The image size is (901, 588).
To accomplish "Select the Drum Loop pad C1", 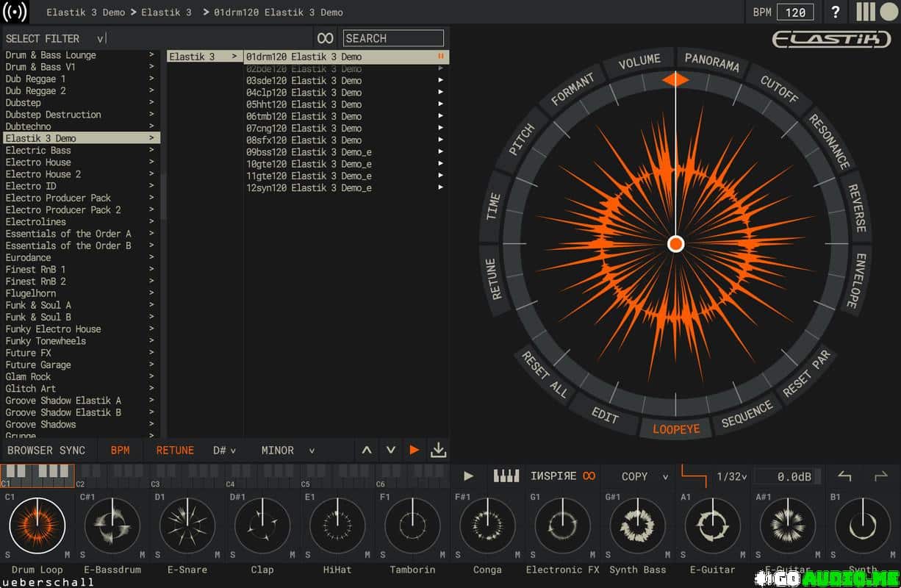I will (37, 526).
